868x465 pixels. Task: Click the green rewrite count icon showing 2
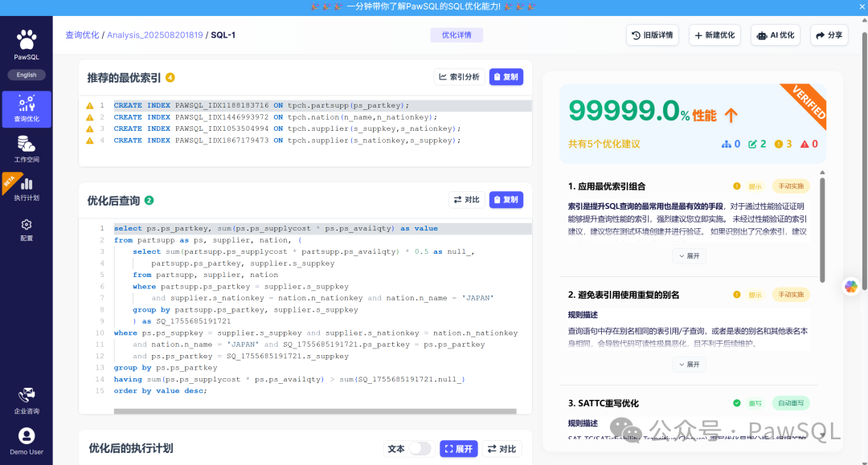click(x=752, y=145)
